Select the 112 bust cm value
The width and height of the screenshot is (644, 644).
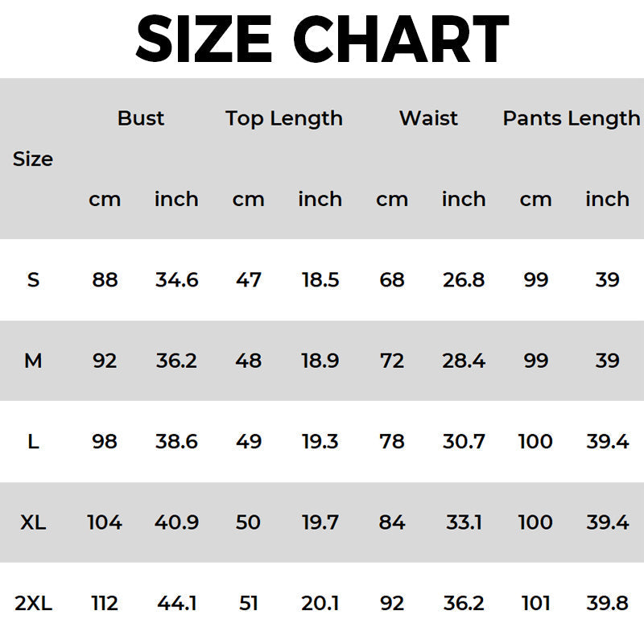tap(105, 603)
